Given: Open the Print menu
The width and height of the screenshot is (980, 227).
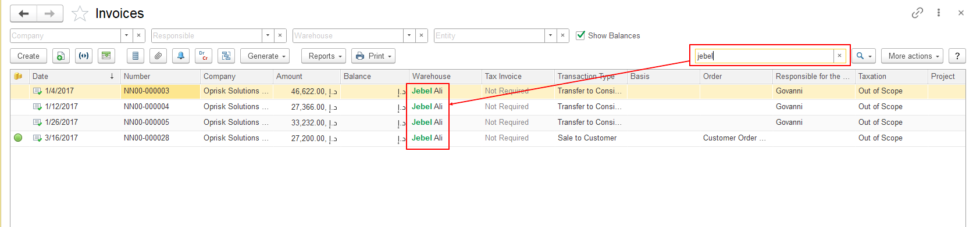Looking at the screenshot, I should pos(373,56).
